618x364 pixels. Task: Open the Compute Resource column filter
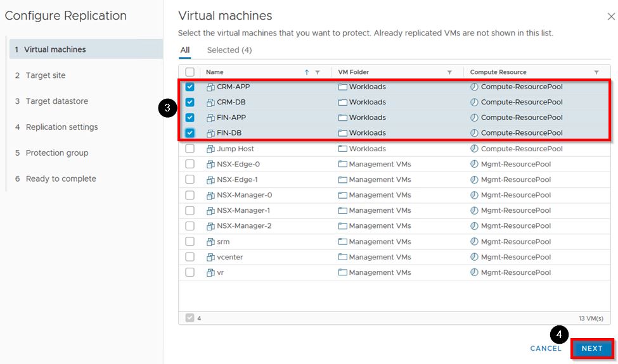tap(596, 73)
